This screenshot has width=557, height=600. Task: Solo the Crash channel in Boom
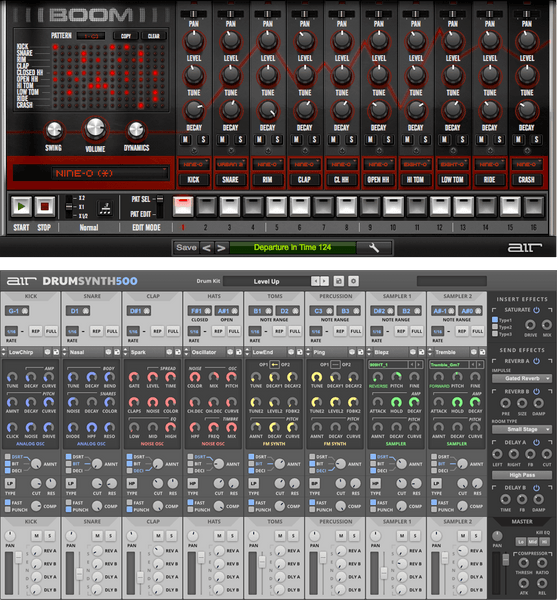(x=536, y=139)
